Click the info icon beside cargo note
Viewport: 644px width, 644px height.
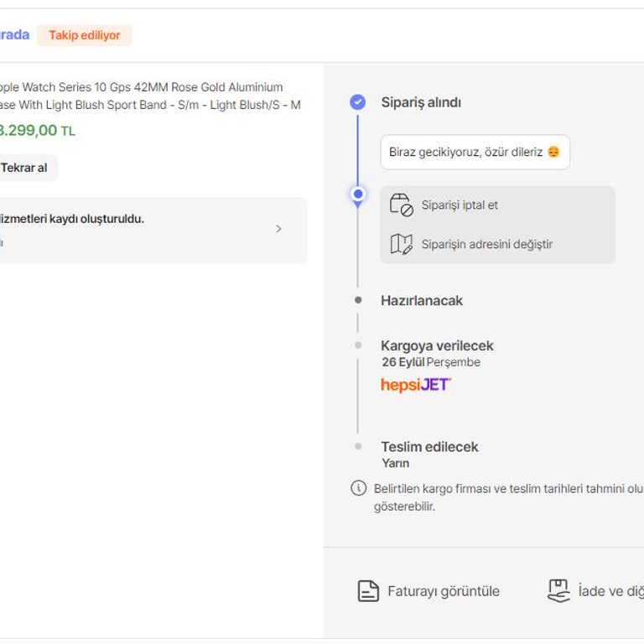358,488
